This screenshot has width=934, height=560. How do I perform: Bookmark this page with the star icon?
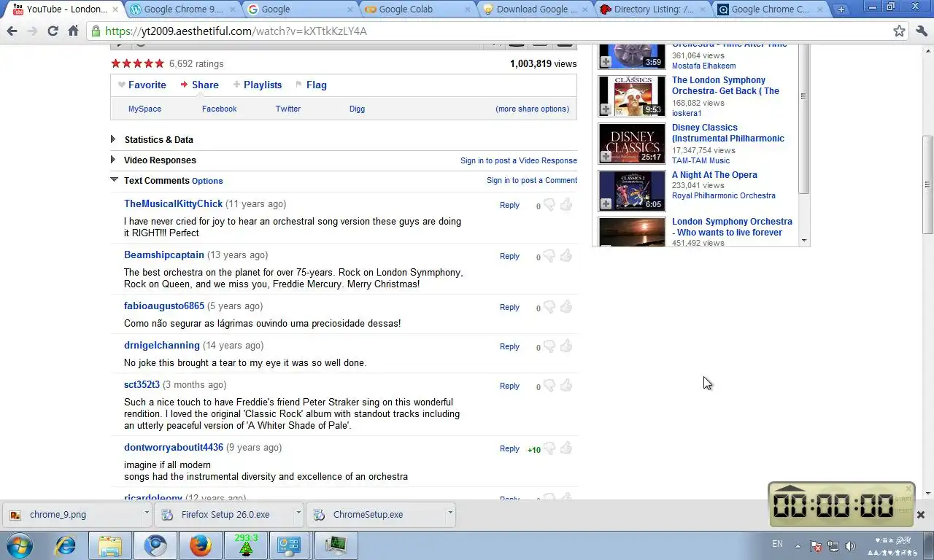[899, 31]
